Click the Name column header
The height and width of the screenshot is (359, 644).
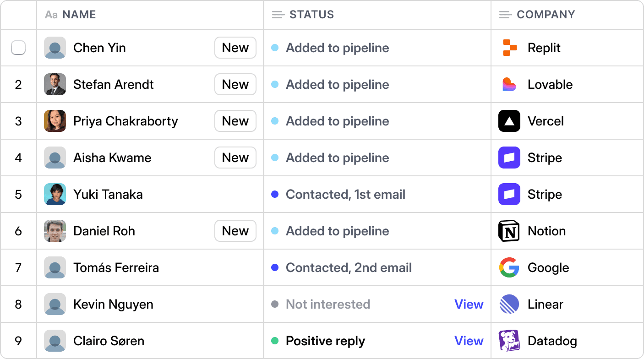79,15
